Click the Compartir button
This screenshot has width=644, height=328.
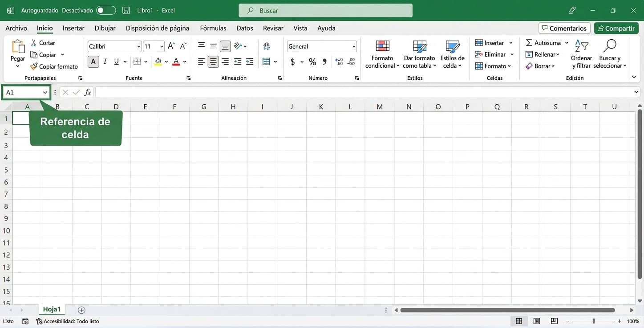click(x=616, y=28)
